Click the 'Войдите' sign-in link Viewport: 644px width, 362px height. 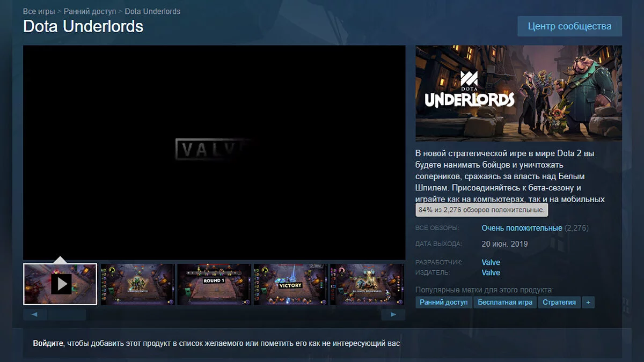(49, 343)
